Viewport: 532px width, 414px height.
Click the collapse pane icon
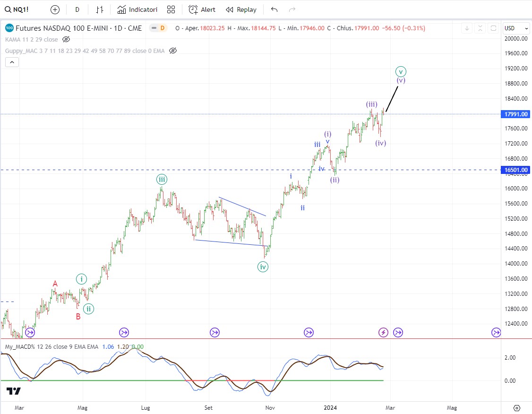[x=480, y=28]
